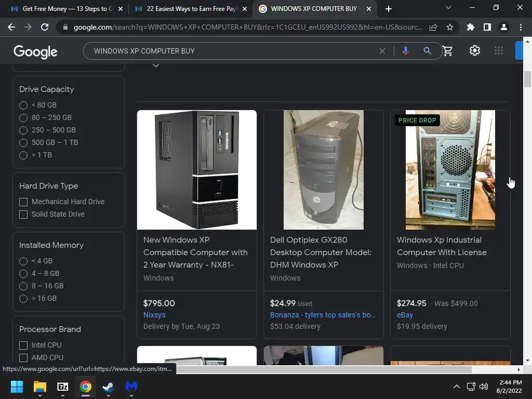Click the Dell Optiplex product photo
The image size is (532, 399).
(323, 170)
